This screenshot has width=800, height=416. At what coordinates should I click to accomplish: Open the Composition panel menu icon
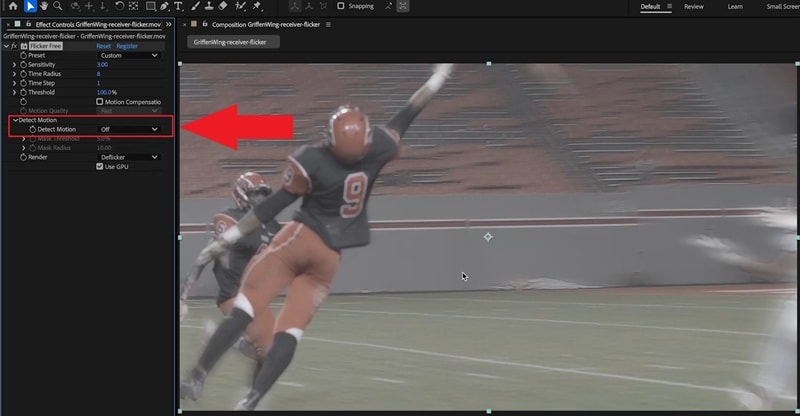328,25
